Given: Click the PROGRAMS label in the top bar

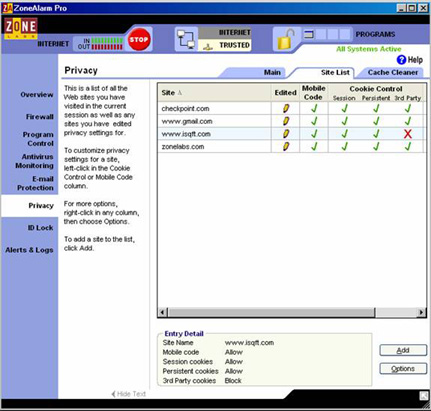Looking at the screenshot, I should 375,34.
